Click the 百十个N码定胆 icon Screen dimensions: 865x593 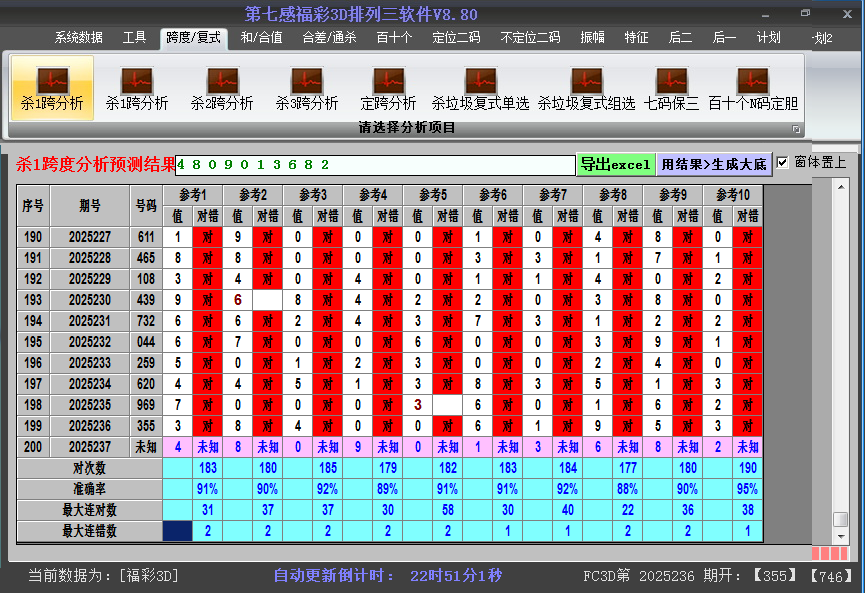(x=753, y=87)
